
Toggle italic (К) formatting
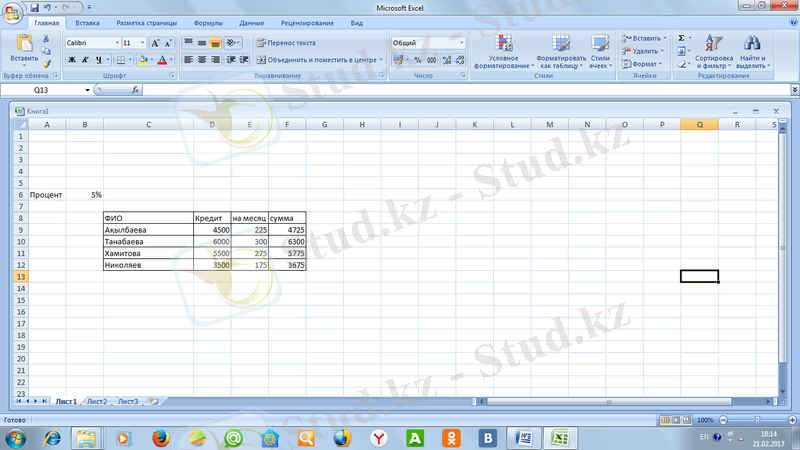(x=85, y=60)
